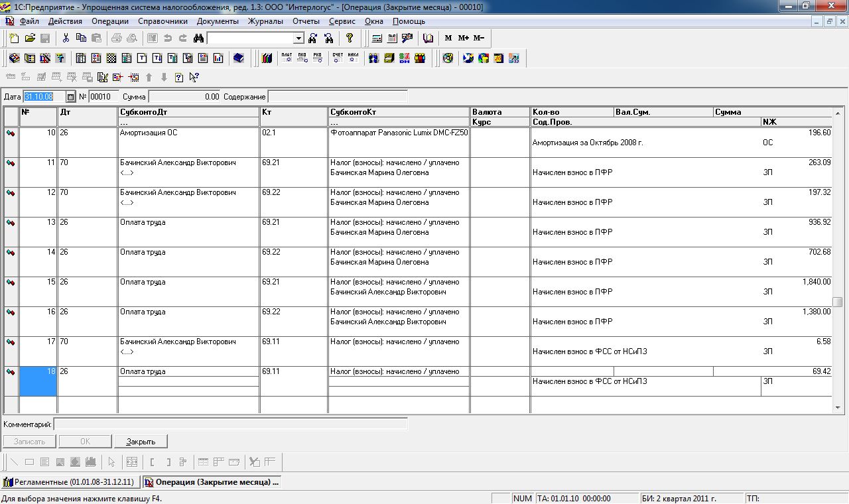Select row 15 cell with Оплата труда
Screen dimensions: 849x504
[x=188, y=283]
